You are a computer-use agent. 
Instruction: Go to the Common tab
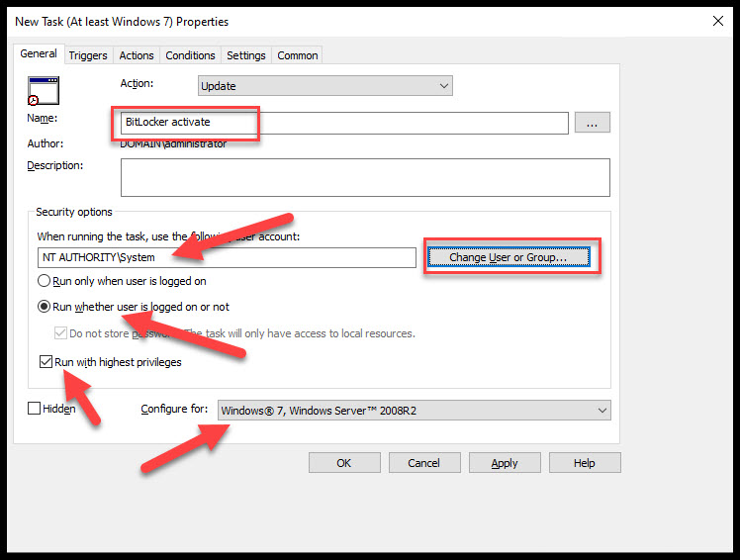click(298, 55)
